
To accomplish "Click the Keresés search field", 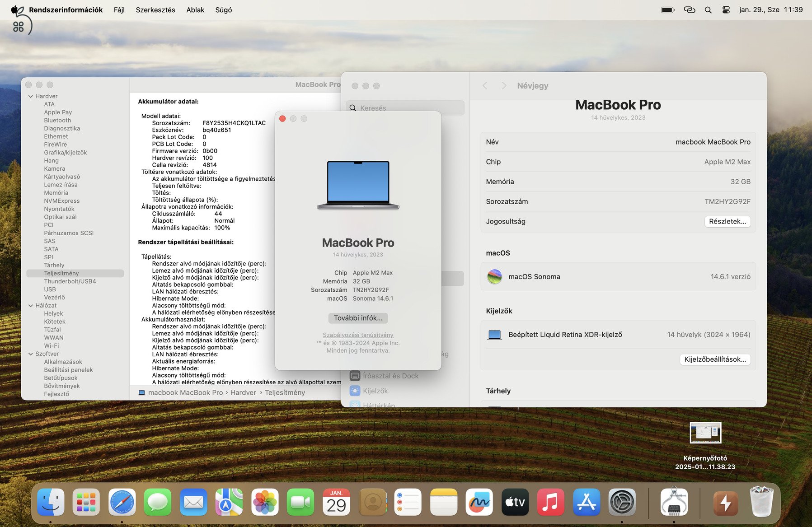I will 405,108.
